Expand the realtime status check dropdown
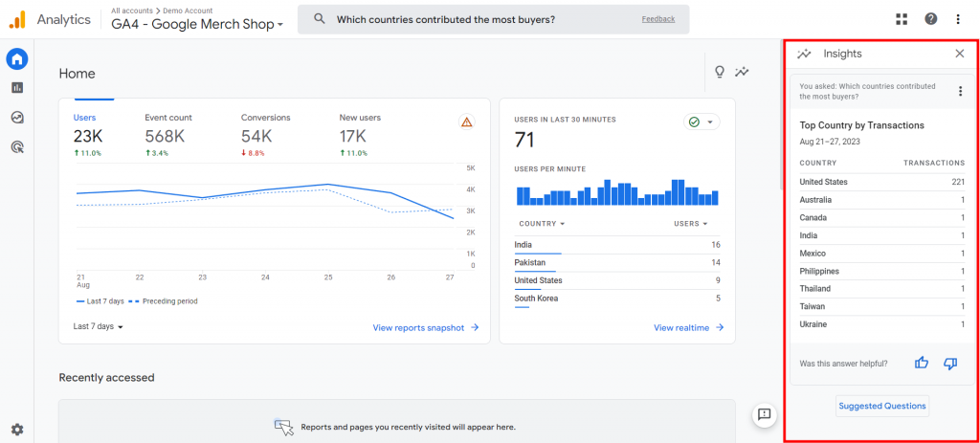Screen dimensions: 980x443 click(x=702, y=122)
